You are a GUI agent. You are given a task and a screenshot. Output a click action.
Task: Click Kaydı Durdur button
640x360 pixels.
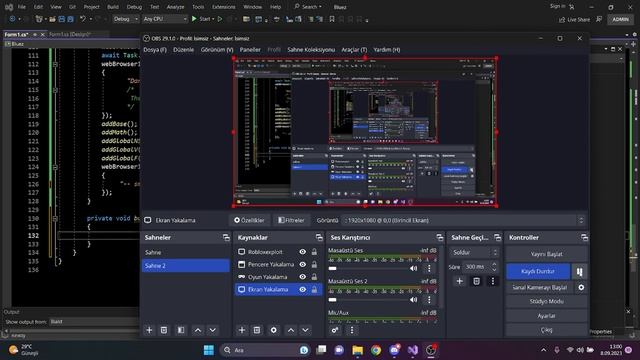[x=538, y=271]
